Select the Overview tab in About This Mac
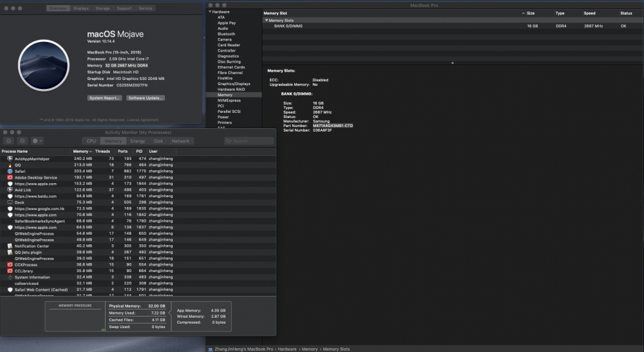 (x=58, y=8)
